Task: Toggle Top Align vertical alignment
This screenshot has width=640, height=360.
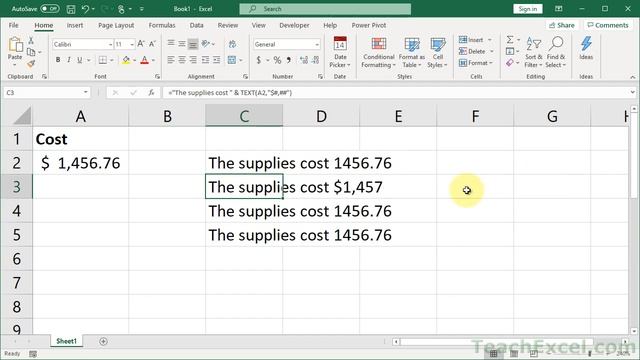Action: pyautogui.click(x=171, y=43)
